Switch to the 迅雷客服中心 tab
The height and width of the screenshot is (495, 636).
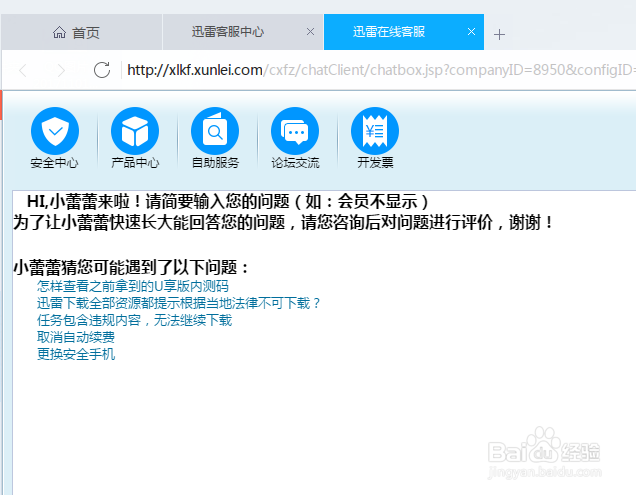[x=243, y=32]
